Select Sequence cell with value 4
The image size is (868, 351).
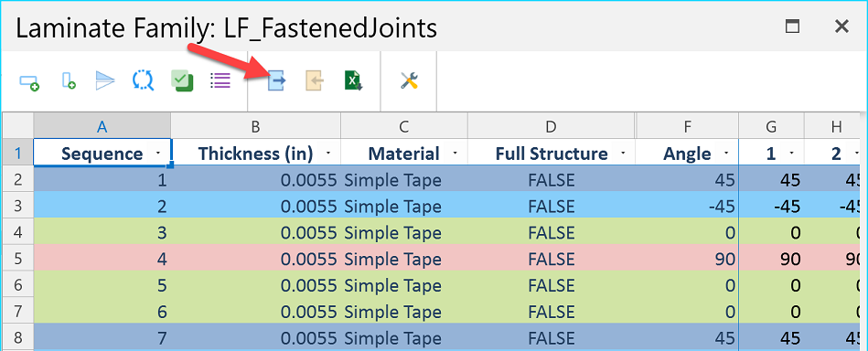(x=102, y=259)
